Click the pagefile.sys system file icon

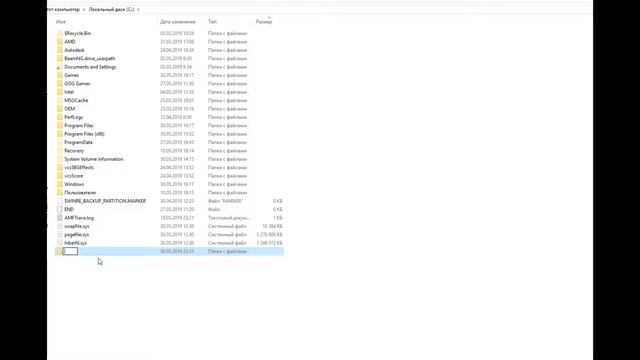coord(60,234)
